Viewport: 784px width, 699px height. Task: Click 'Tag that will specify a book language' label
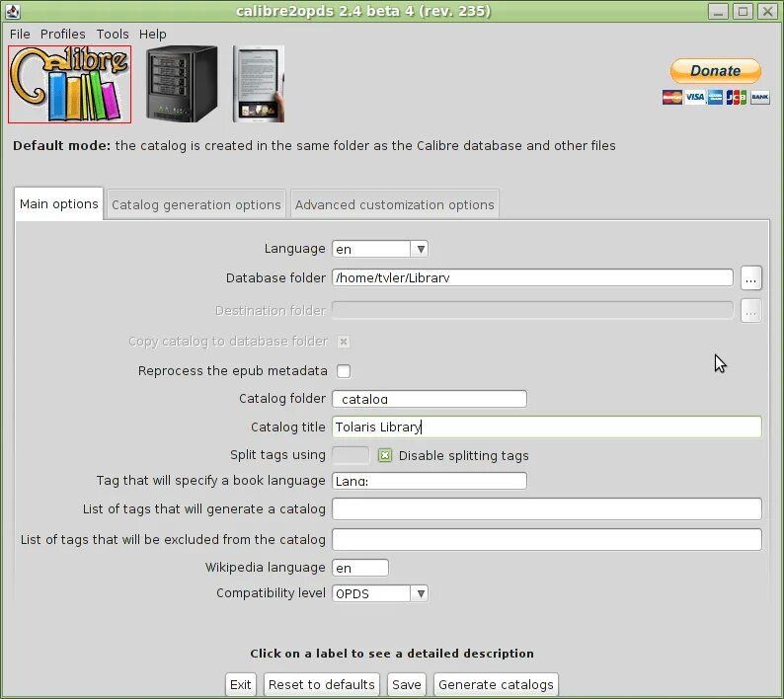[210, 481]
